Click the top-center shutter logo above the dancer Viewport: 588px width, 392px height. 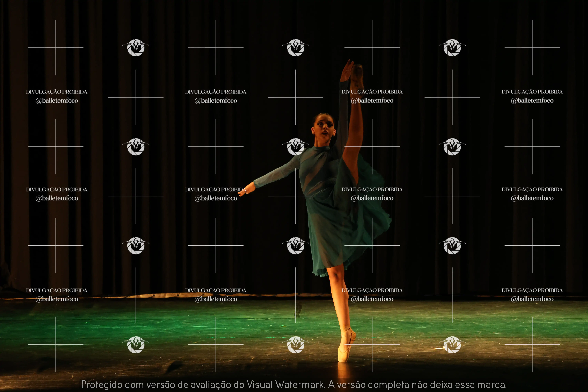click(x=295, y=48)
